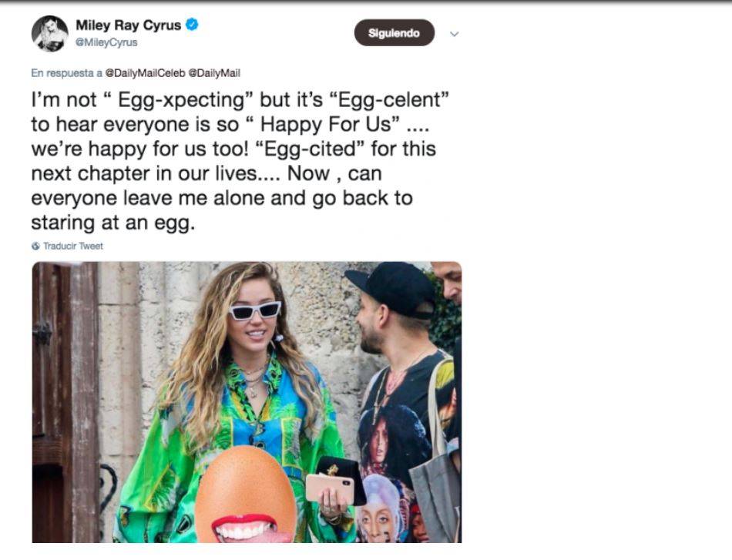Click Miley Cyrus's profile avatar

tap(49, 33)
